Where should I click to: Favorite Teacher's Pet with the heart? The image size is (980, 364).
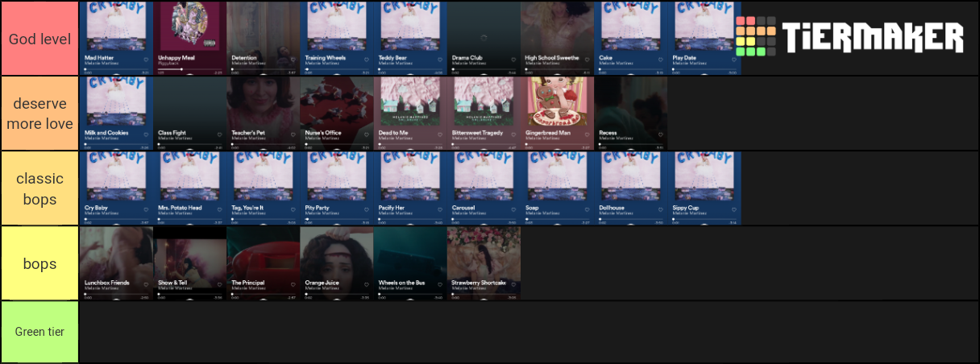tap(293, 134)
